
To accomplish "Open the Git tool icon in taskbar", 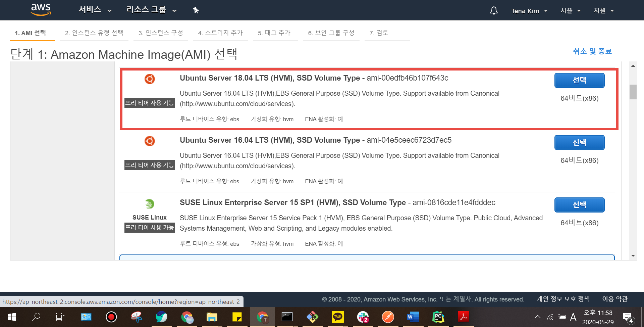I will [x=312, y=317].
